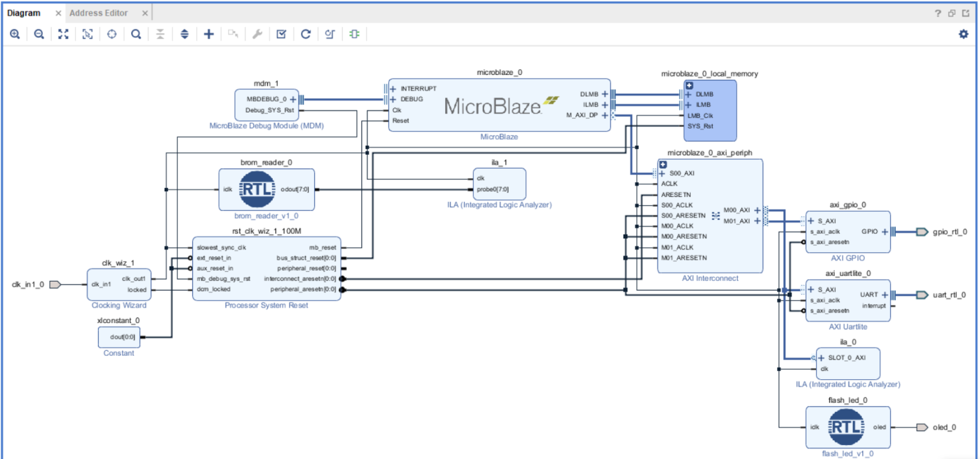
Task: Expand the M01_AXI pin on AXI Interconnect
Action: pos(757,221)
